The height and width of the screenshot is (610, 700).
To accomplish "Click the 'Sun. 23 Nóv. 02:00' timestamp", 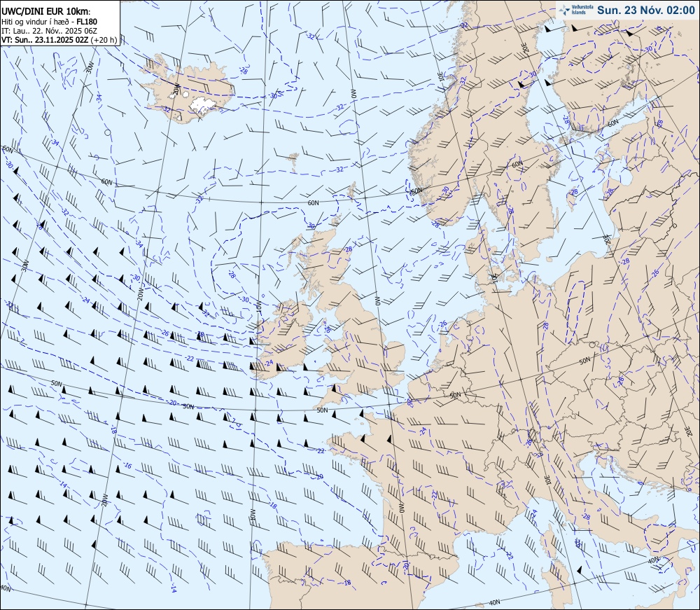I will pyautogui.click(x=646, y=11).
